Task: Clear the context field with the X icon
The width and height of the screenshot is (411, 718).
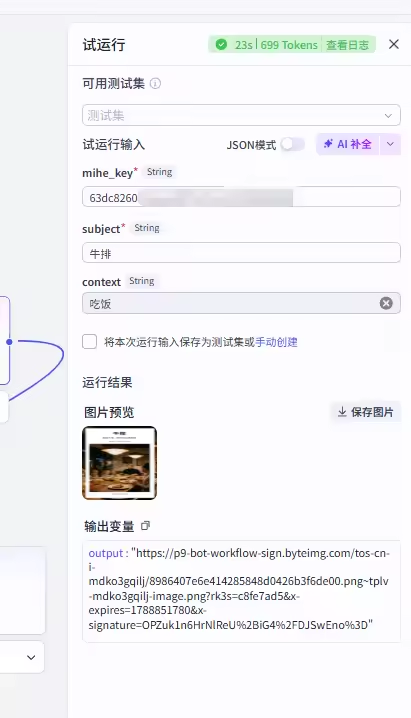Action: [x=386, y=303]
